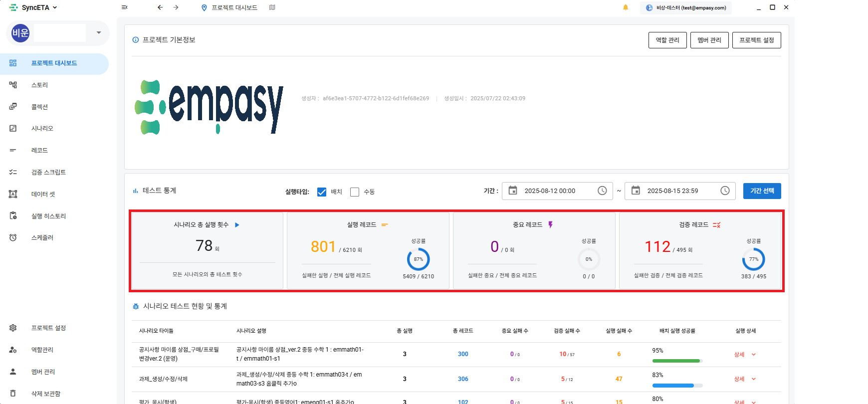868x404 pixels.
Task: Uncheck the 배치 execution type checkbox
Action: pyautogui.click(x=322, y=192)
